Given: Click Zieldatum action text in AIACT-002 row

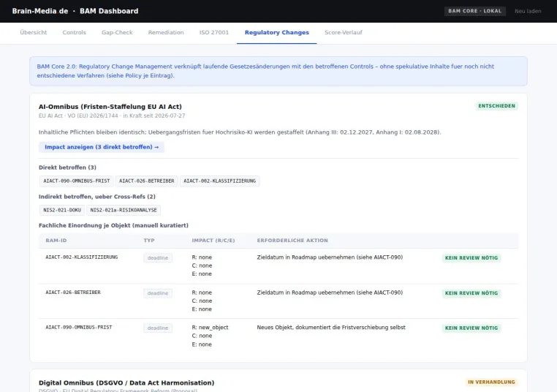Looking at the screenshot, I should coord(330,257).
